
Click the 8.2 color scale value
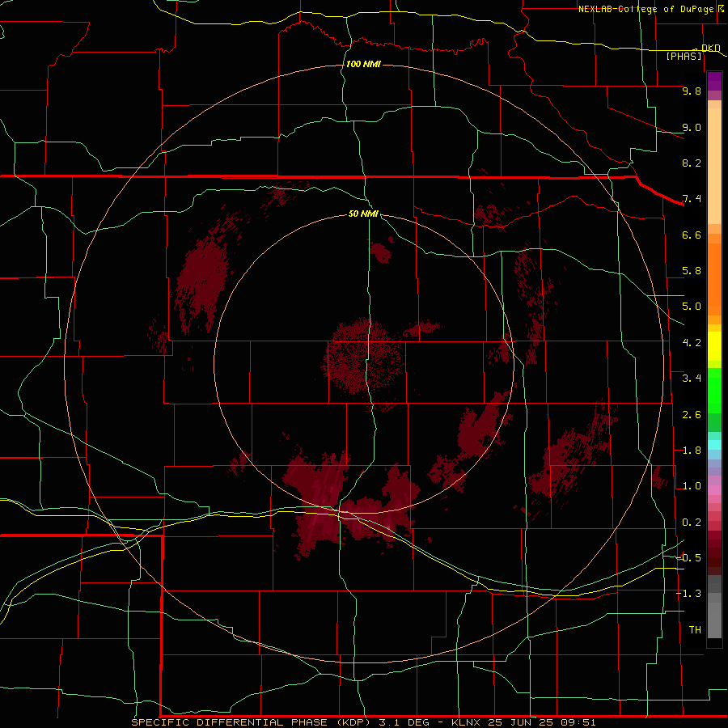tap(692, 163)
